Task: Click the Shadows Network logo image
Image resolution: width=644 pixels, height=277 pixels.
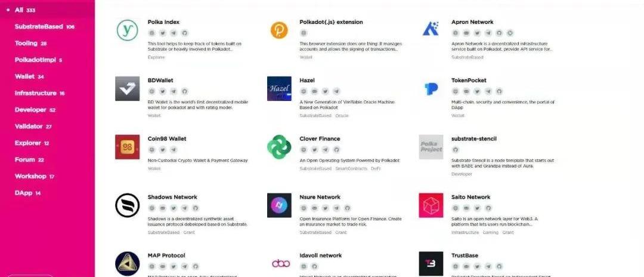Action: pos(127,205)
